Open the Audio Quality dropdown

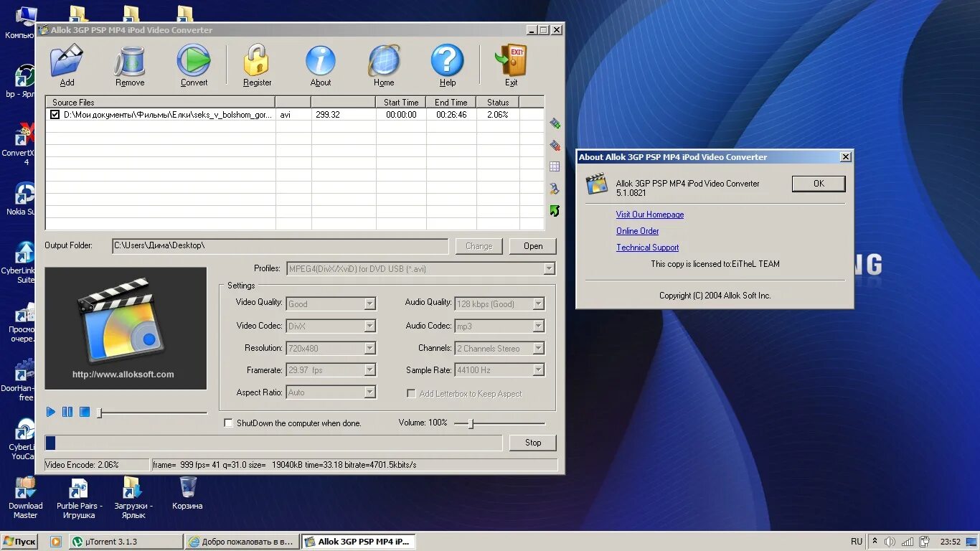(538, 303)
